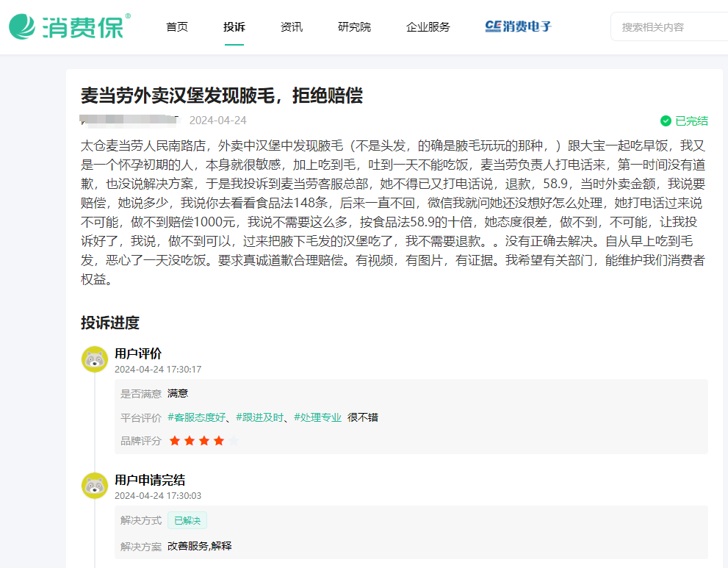Click the blurred username next to the date
The height and width of the screenshot is (568, 728).
[130, 121]
